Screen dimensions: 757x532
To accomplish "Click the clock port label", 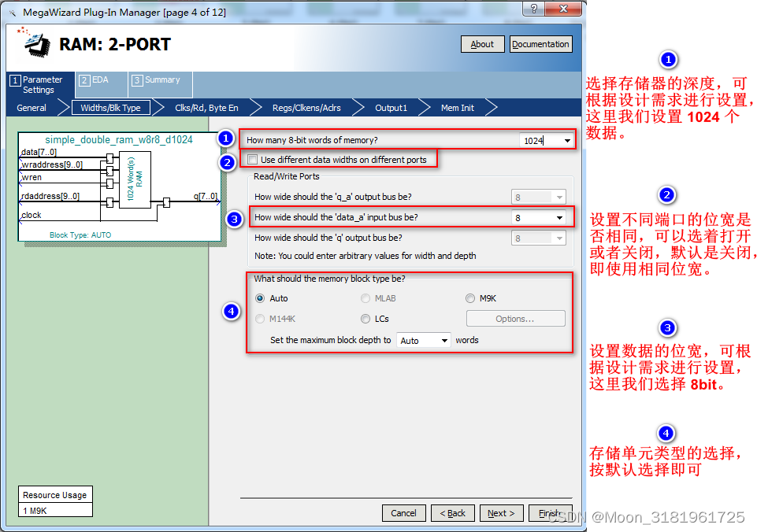I will click(31, 215).
